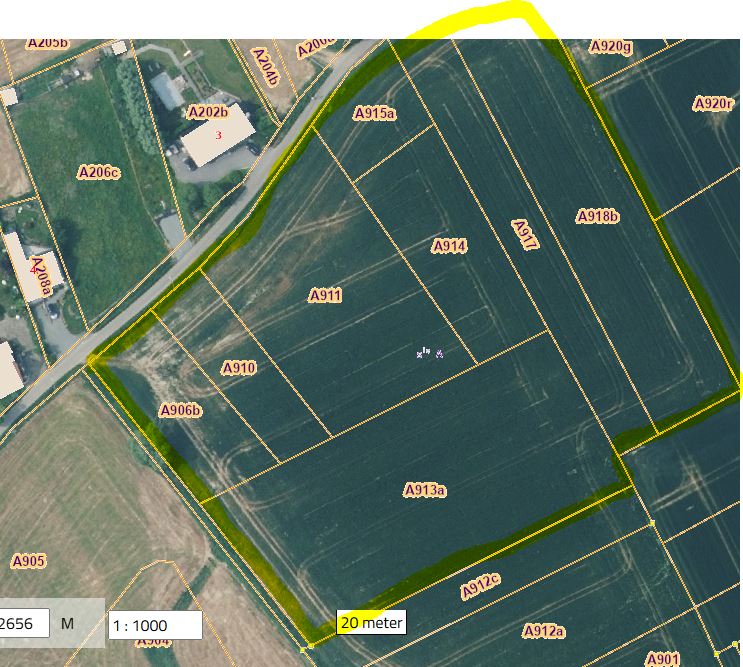Image resolution: width=743 pixels, height=667 pixels.
Task: Click parcel label A912a
Action: click(544, 631)
